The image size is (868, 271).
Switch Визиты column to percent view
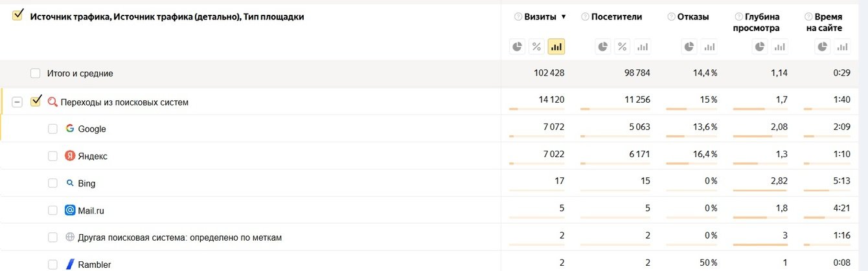[x=536, y=47]
